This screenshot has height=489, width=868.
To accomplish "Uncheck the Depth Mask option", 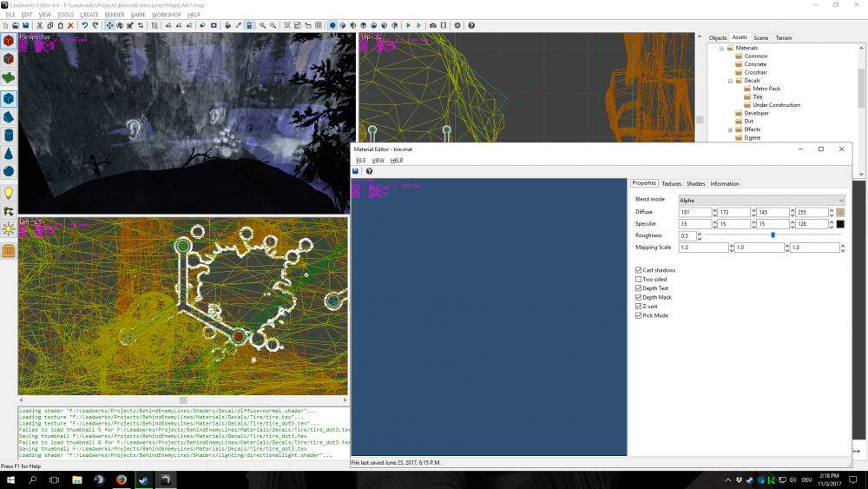I will click(639, 297).
